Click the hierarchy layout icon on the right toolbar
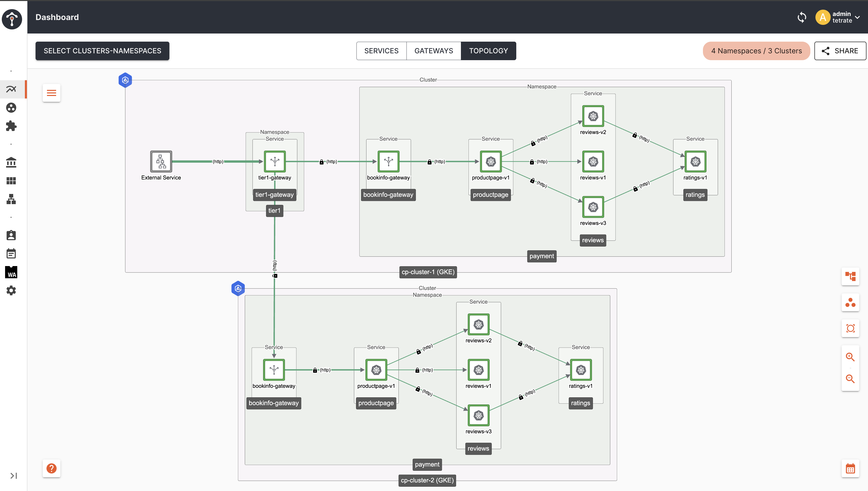Screen dimensions: 868x491 (x=850, y=276)
